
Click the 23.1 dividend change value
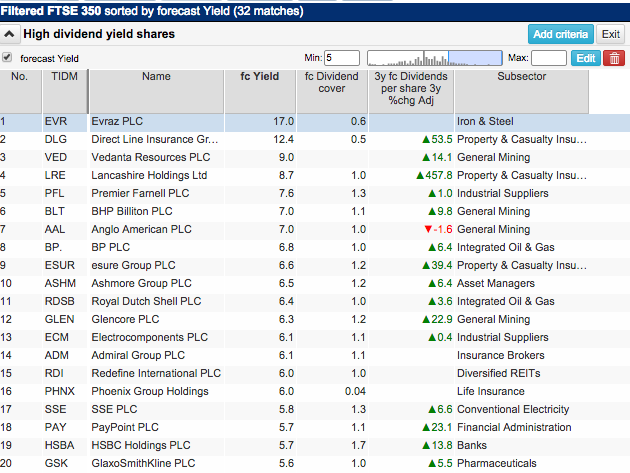[x=437, y=428]
